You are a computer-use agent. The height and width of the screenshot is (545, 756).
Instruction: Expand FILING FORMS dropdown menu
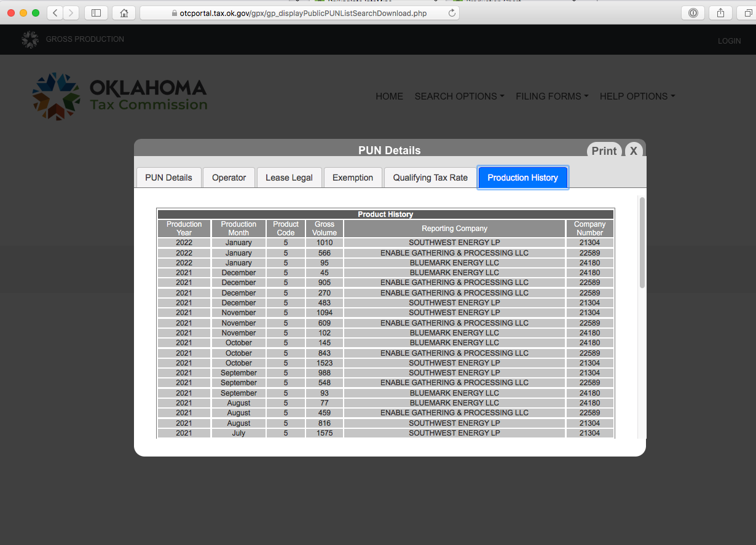pyautogui.click(x=552, y=96)
